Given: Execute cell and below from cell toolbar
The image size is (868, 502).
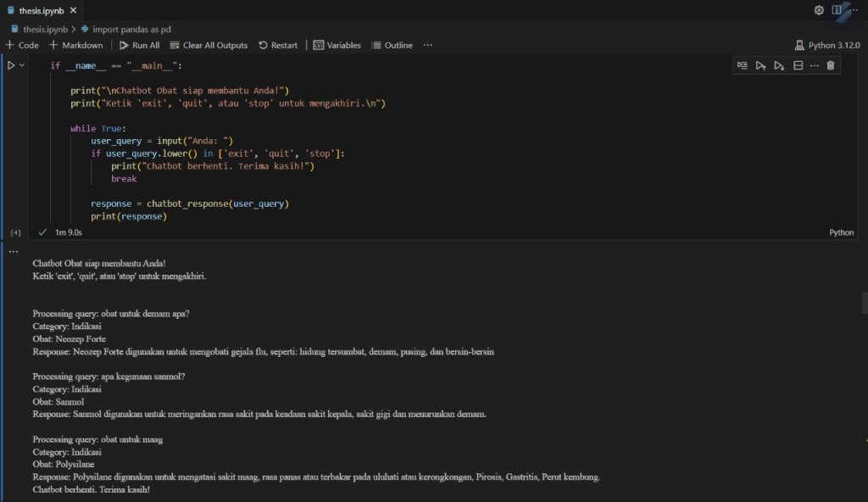Looking at the screenshot, I should [x=779, y=65].
